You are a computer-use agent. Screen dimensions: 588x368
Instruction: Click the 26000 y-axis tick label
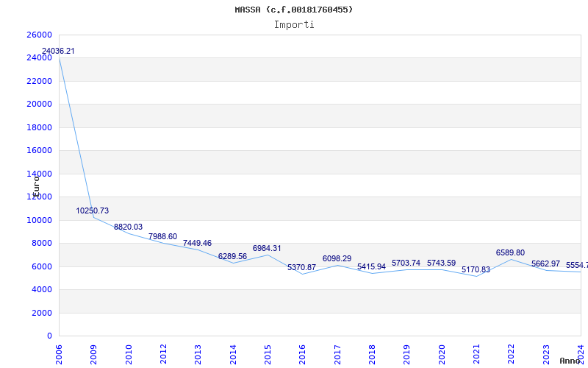coord(40,35)
